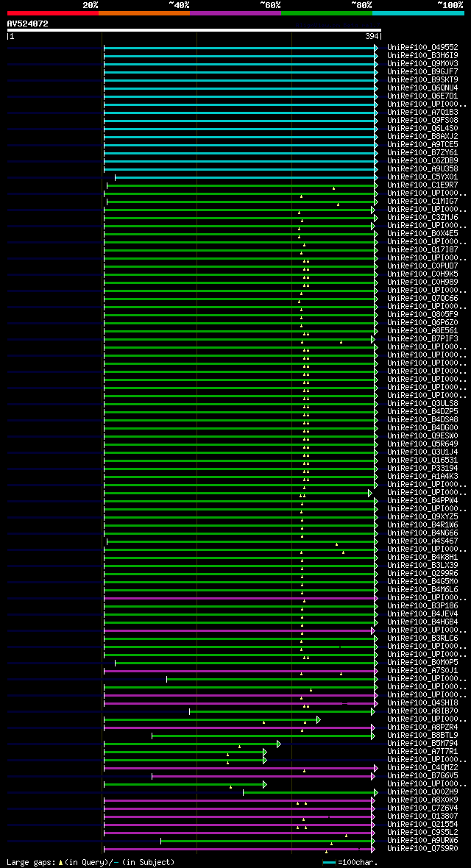Open the UniRef100_Q3ULS8 entry
The height and width of the screenshot is (868, 471).
422,404
